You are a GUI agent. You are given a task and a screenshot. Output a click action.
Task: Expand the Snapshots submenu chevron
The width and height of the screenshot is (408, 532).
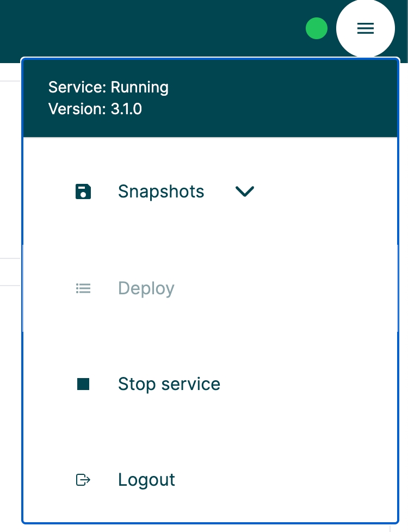pos(244,191)
